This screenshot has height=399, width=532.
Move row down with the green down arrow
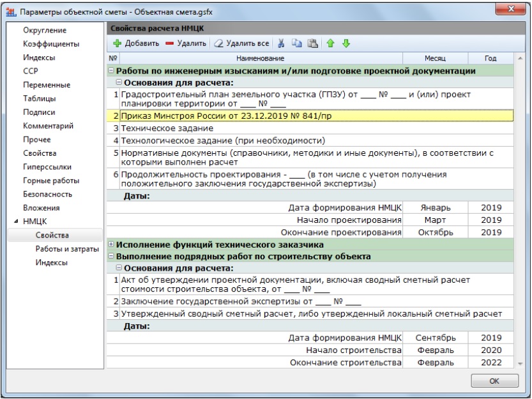[x=346, y=43]
